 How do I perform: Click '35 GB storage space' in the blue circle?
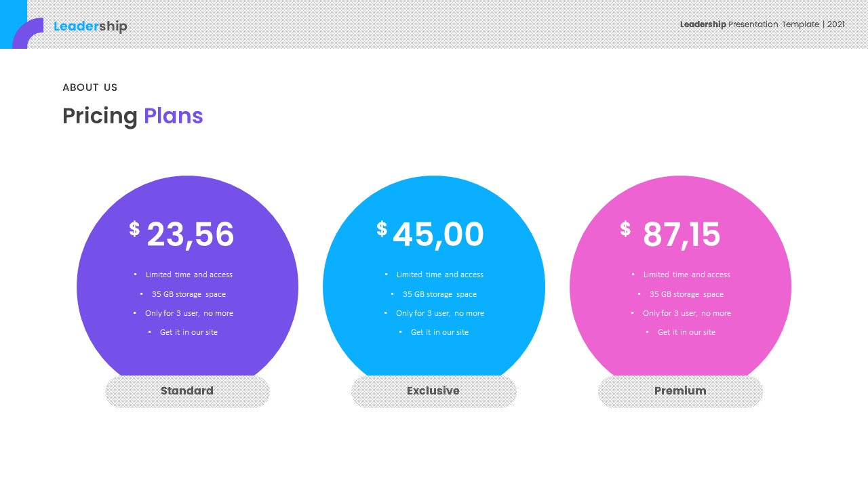pyautogui.click(x=439, y=294)
